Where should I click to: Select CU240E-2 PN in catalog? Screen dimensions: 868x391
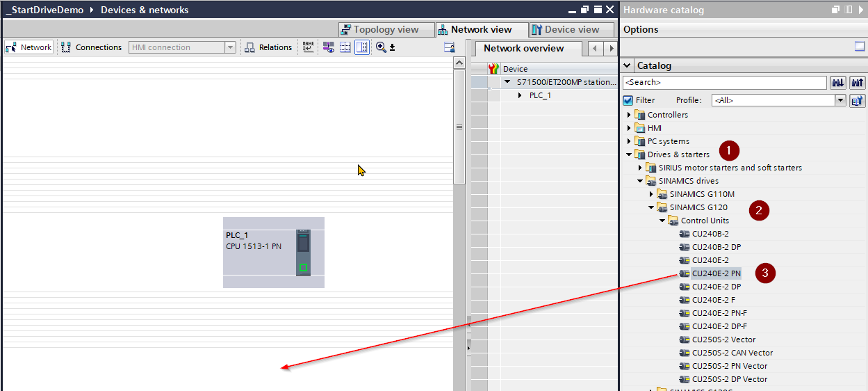pos(716,273)
